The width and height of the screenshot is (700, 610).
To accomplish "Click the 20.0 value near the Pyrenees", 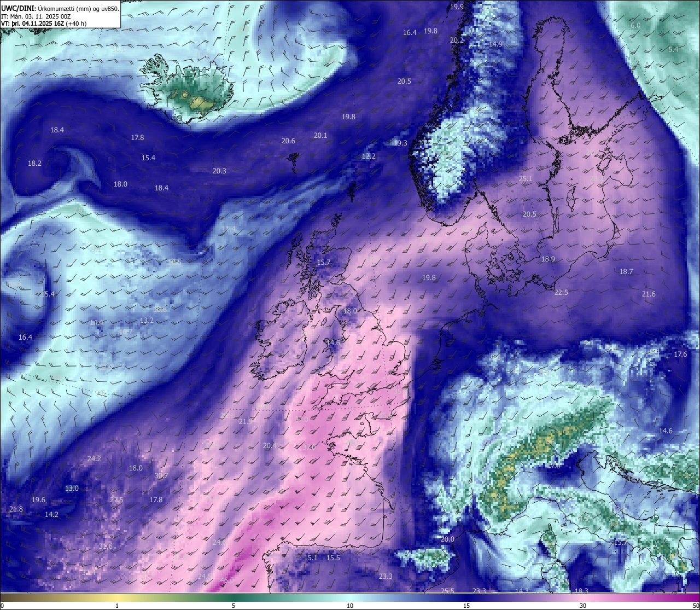I will pyautogui.click(x=447, y=539).
